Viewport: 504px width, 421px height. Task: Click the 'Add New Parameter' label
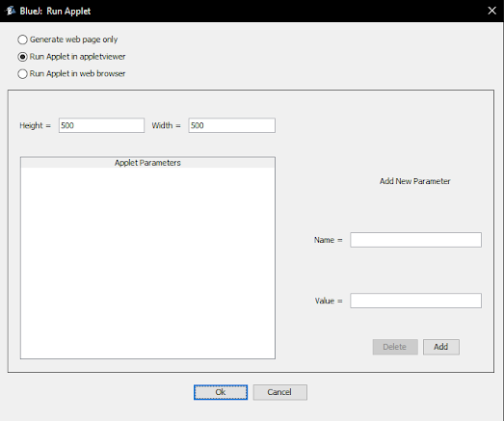(415, 181)
